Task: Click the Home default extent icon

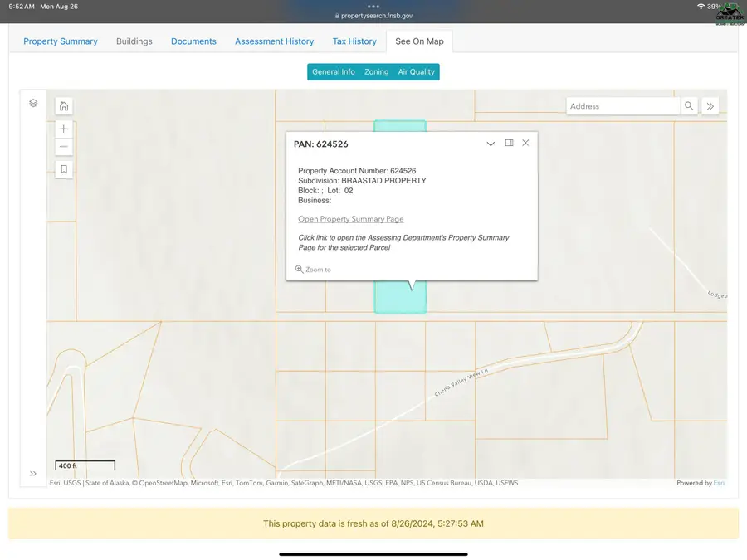Action: pos(63,106)
